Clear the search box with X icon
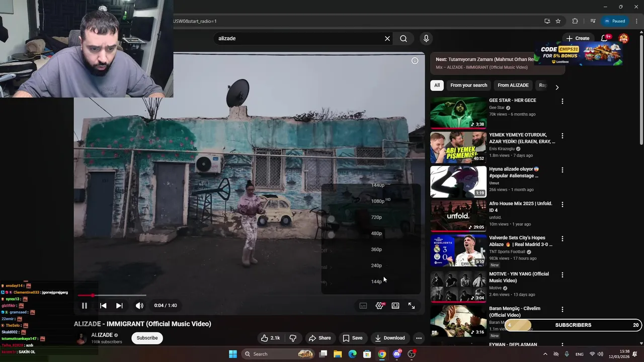This screenshot has height=362, width=644. tap(387, 39)
